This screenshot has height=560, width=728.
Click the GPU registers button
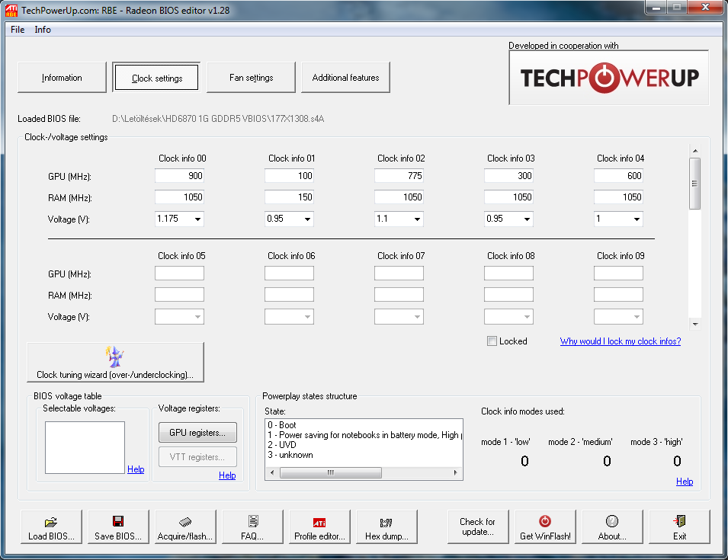tap(197, 433)
